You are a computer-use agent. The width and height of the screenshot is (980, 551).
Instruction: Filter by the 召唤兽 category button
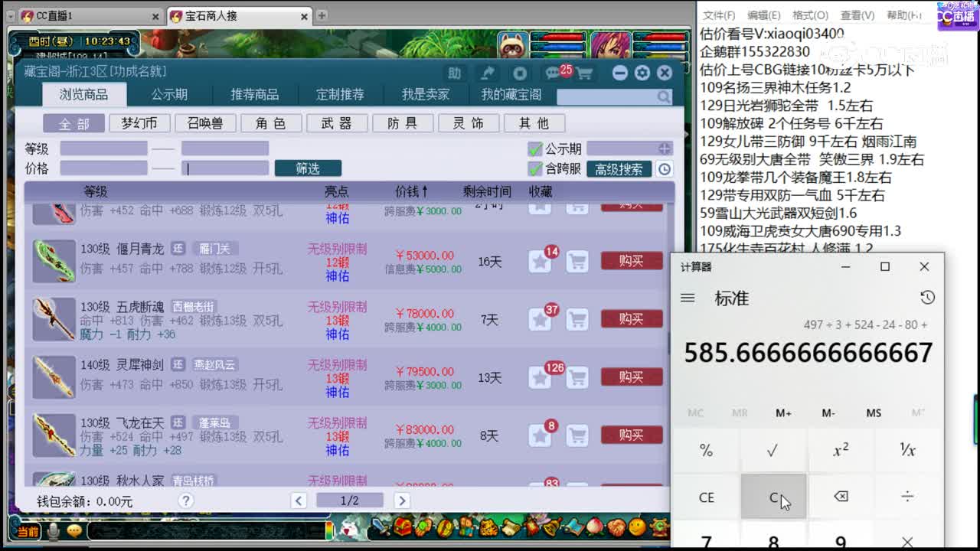(x=205, y=123)
